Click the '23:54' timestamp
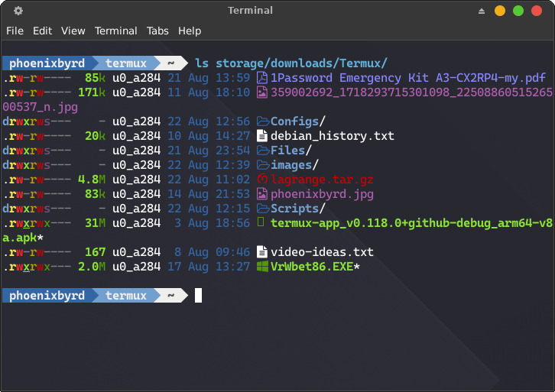The width and height of the screenshot is (555, 392). 233,151
